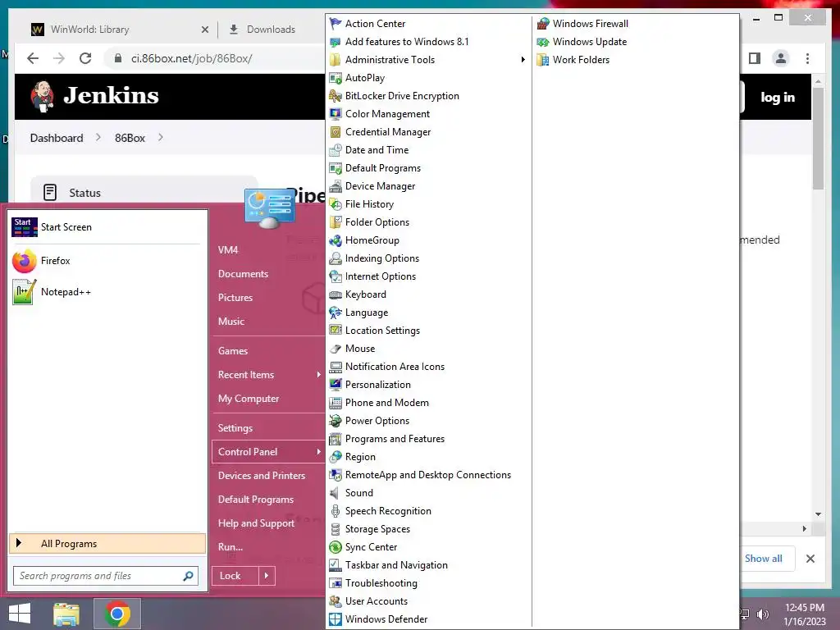
Task: Click Jenkins log in link
Action: click(778, 97)
